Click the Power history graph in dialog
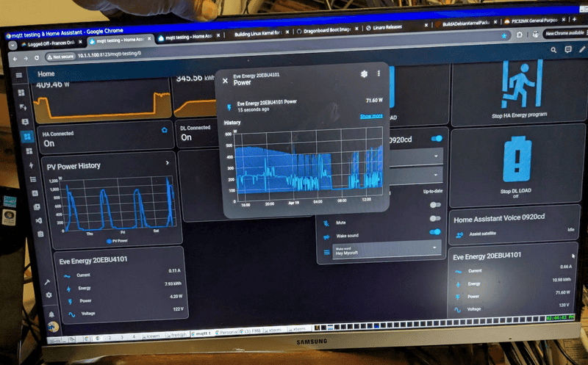 (308, 166)
